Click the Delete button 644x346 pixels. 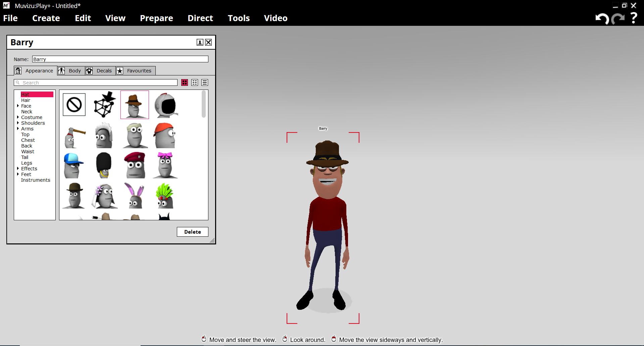tap(193, 232)
